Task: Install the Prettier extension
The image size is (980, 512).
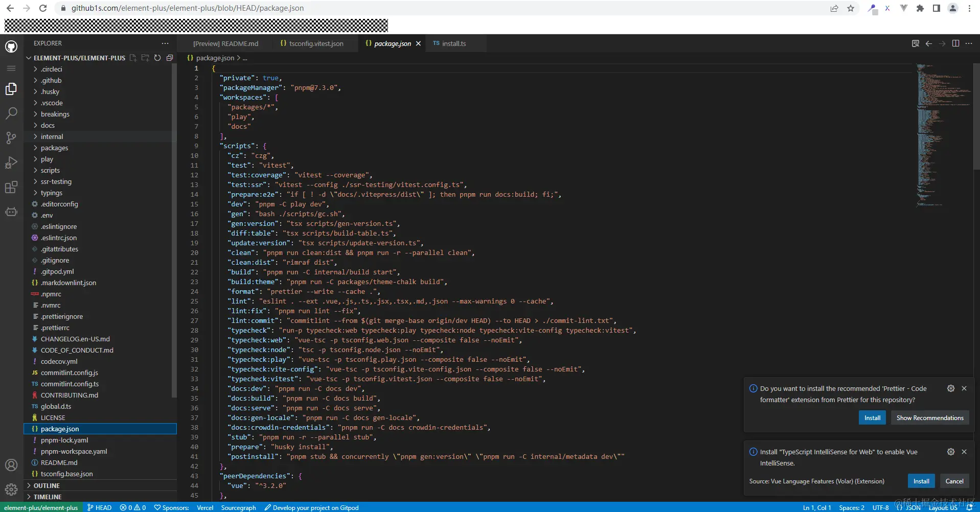Action: point(872,418)
